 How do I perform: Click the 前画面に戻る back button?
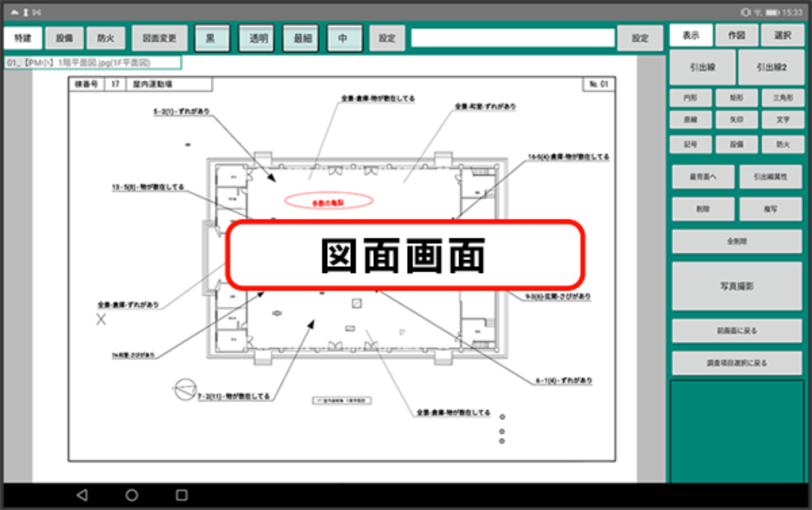(737, 331)
